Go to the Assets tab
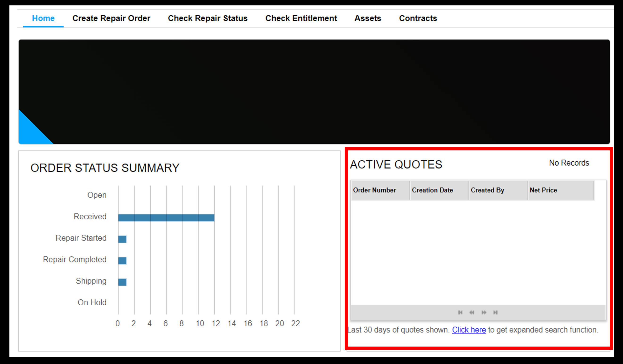The width and height of the screenshot is (623, 364). coord(368,18)
